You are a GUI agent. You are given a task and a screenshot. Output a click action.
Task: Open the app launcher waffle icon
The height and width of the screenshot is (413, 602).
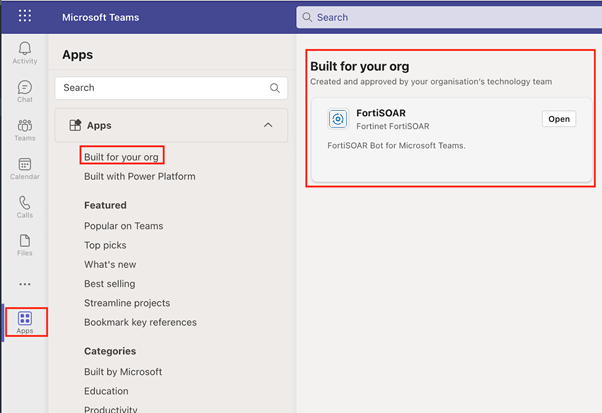25,17
